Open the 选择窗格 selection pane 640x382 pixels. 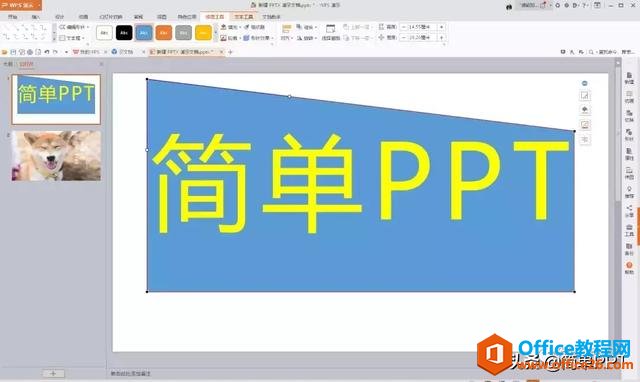tap(331, 33)
